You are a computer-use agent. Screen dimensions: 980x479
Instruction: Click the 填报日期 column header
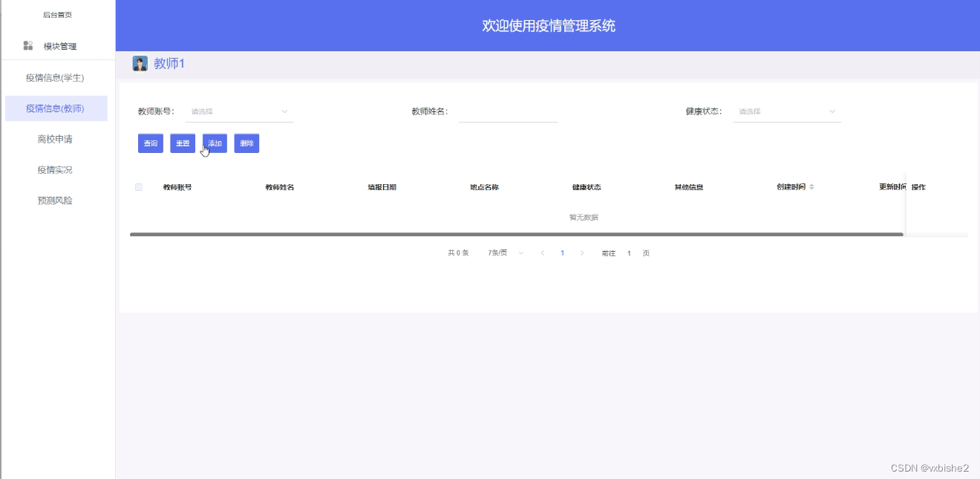tap(382, 187)
